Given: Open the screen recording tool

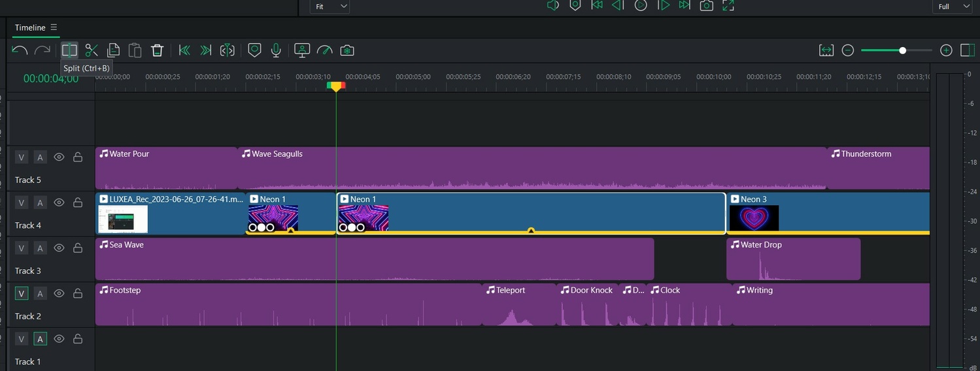Looking at the screenshot, I should (302, 50).
